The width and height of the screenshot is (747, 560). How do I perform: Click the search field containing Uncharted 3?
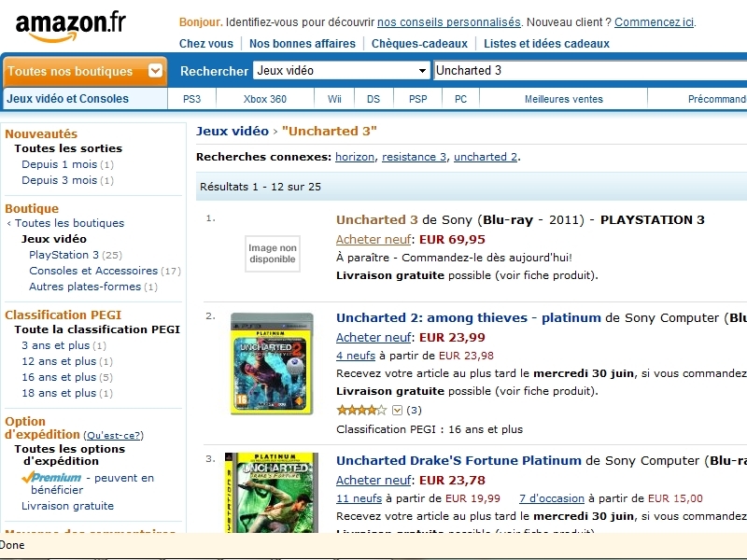(x=591, y=71)
